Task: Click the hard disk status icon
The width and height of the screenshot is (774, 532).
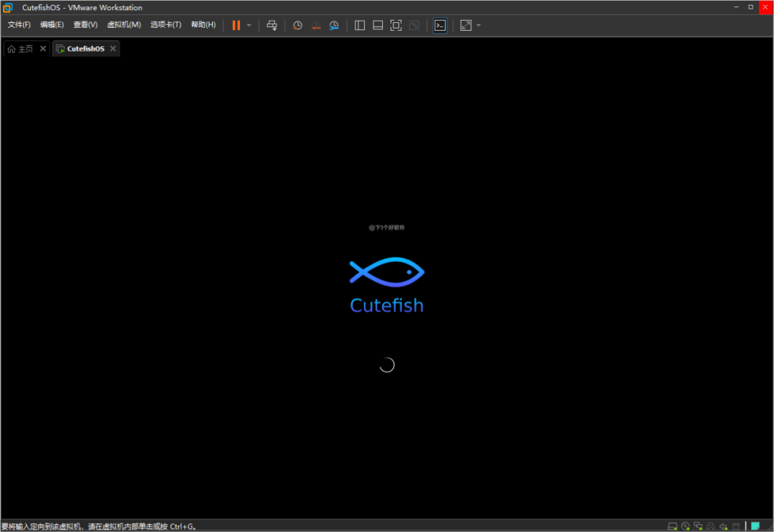Action: (672, 526)
